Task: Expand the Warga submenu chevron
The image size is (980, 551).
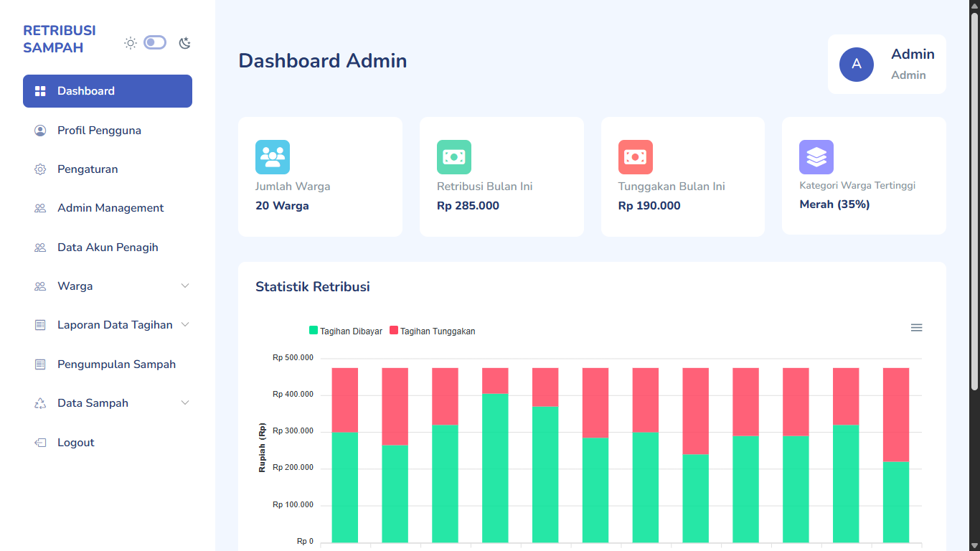Action: (x=185, y=286)
